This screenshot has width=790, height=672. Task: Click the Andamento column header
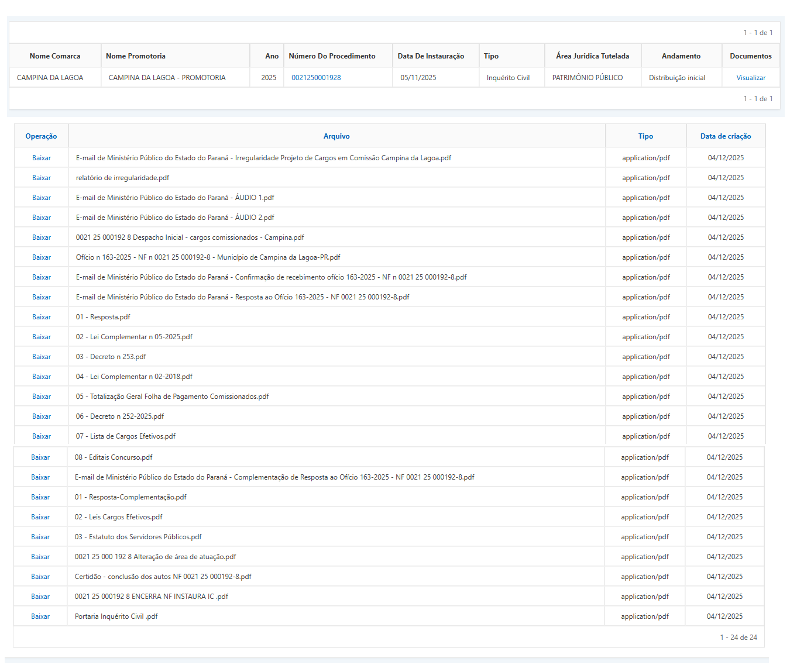click(681, 56)
